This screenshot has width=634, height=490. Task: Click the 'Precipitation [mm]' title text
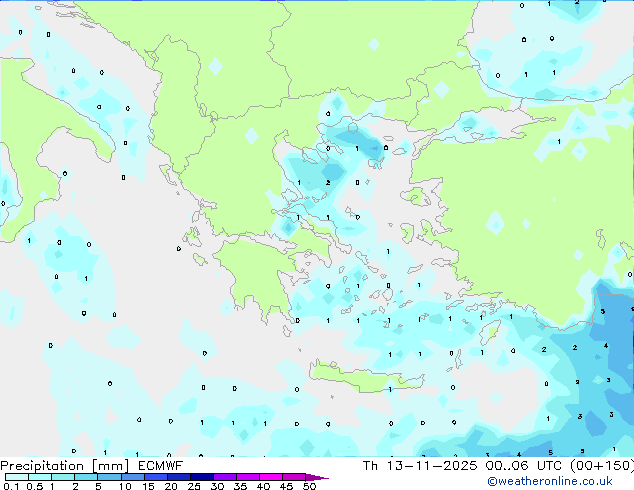[64, 466]
